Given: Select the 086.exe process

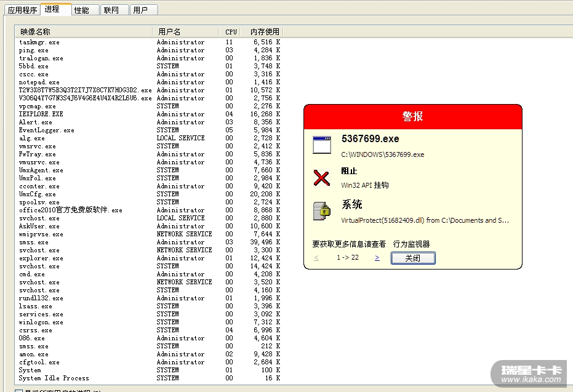Looking at the screenshot, I should (149, 338).
